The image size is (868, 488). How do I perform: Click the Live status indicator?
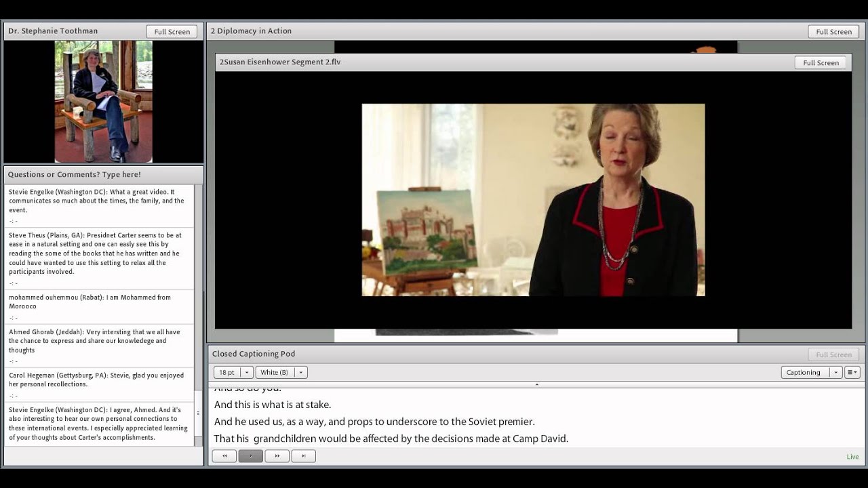pyautogui.click(x=852, y=457)
